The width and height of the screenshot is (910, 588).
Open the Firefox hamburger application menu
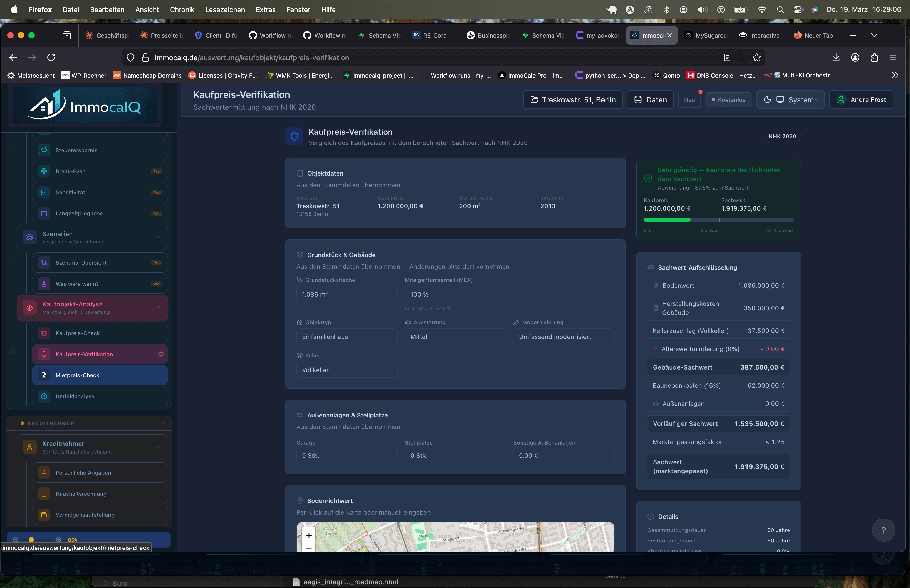point(893,57)
